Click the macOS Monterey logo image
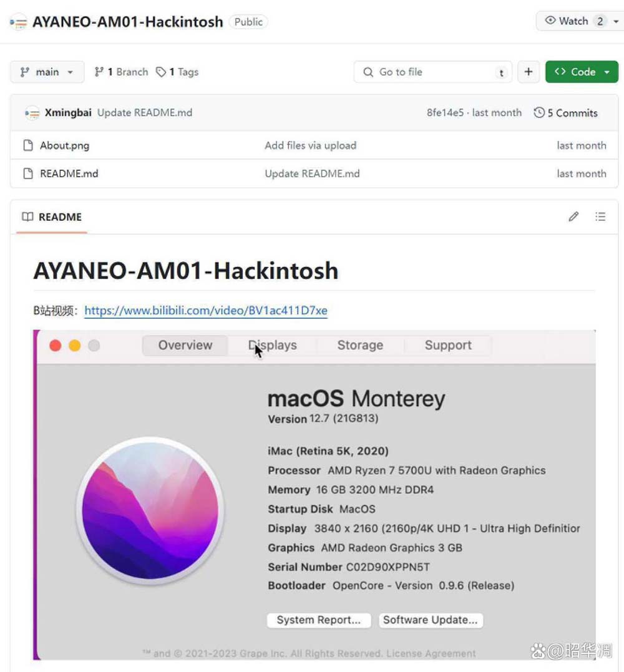 click(x=150, y=510)
